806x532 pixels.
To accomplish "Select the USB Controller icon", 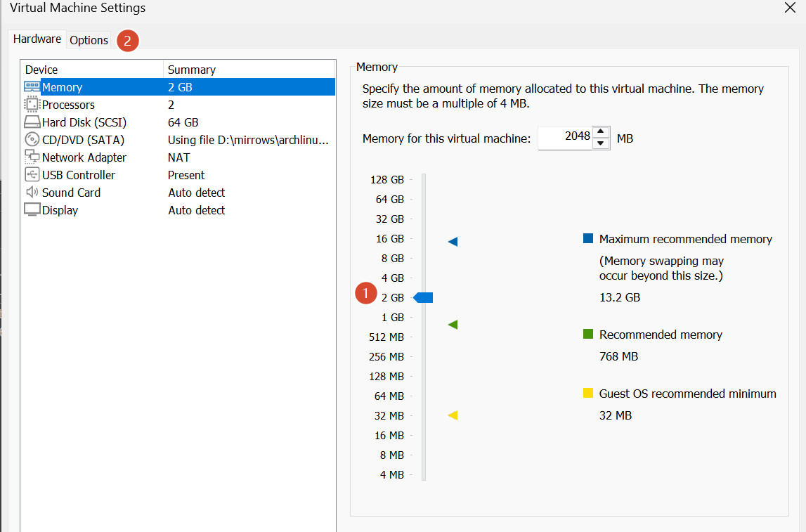I will pyautogui.click(x=32, y=175).
